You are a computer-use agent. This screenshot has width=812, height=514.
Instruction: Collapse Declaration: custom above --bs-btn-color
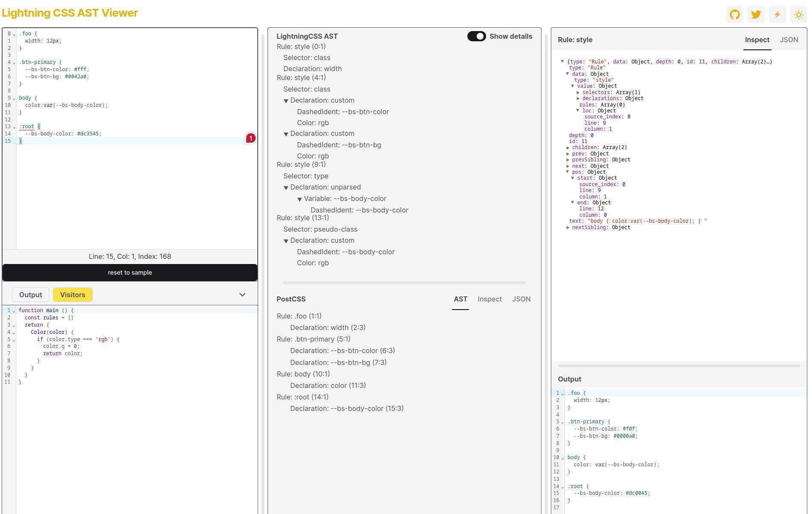coord(286,101)
